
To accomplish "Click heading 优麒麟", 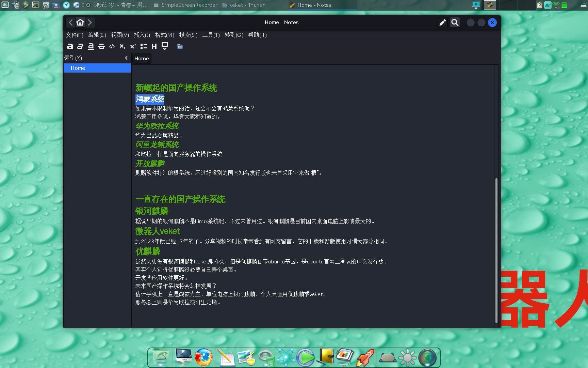I will click(x=148, y=251).
